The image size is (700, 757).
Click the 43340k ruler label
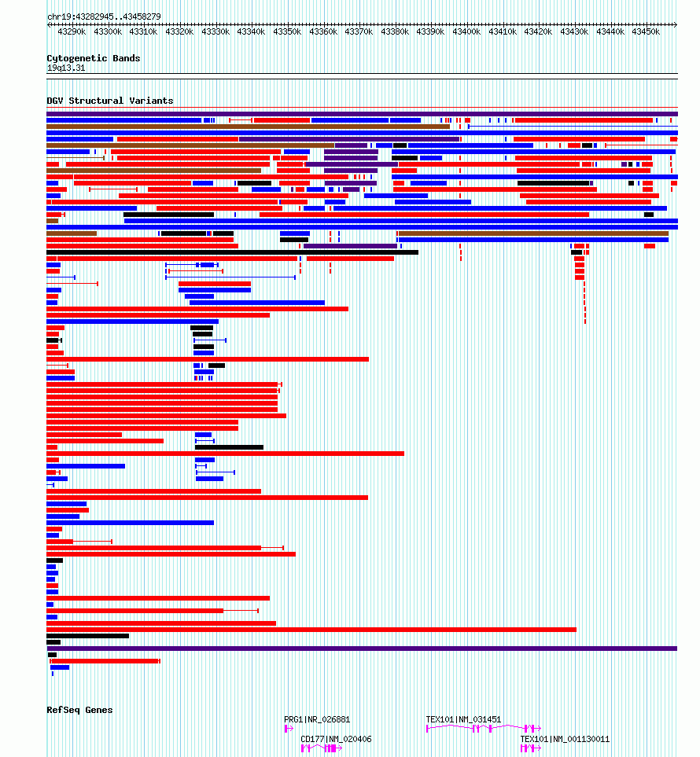[251, 32]
